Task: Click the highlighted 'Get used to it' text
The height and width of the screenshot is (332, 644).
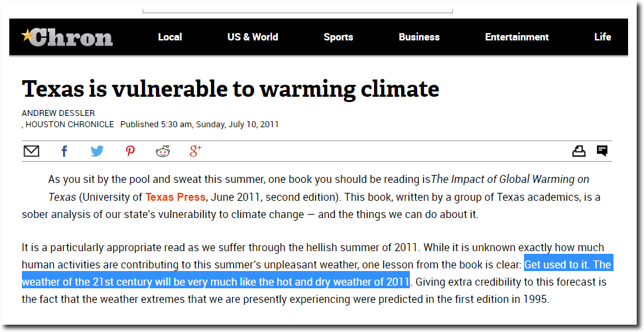Action: click(x=556, y=264)
